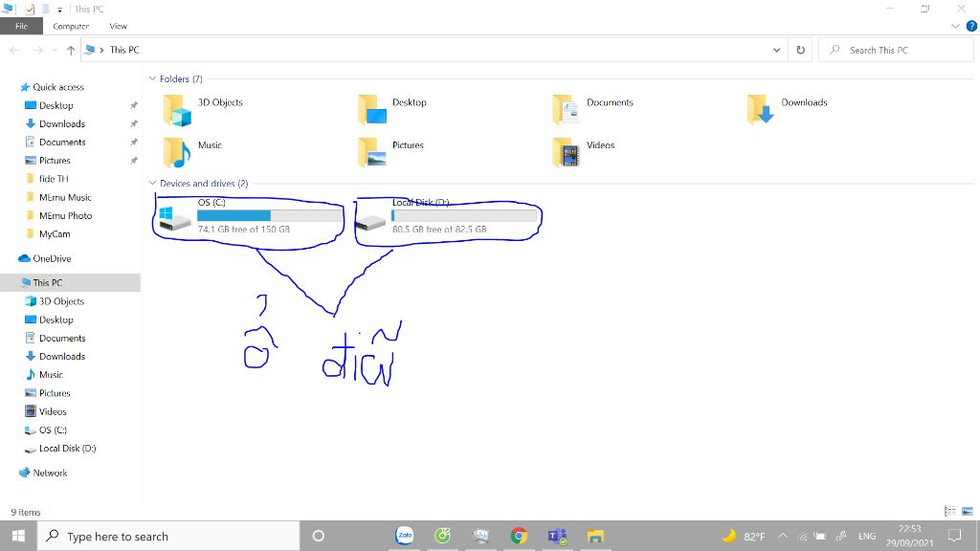Click the Search This PC box
Image resolution: width=980 pixels, height=551 pixels.
[x=896, y=50]
